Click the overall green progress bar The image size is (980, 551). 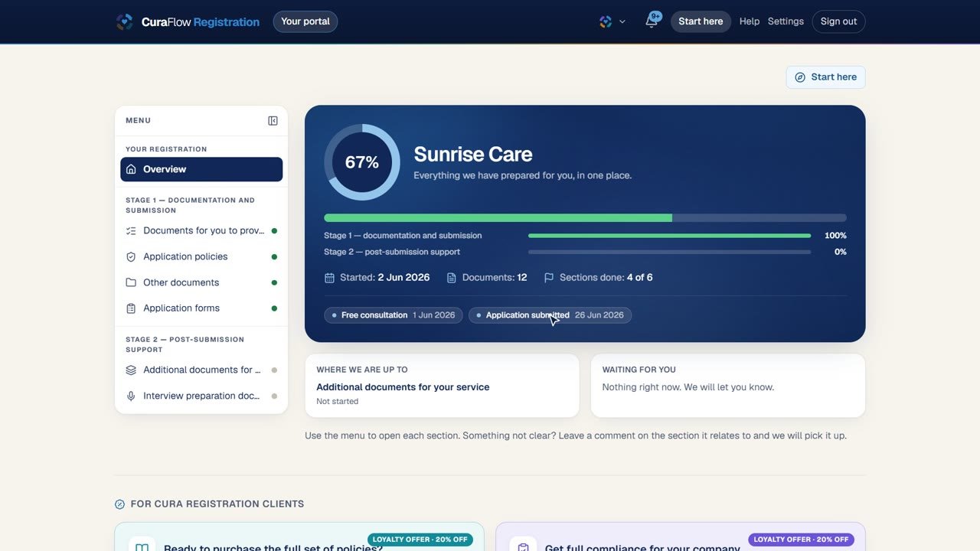pos(585,218)
